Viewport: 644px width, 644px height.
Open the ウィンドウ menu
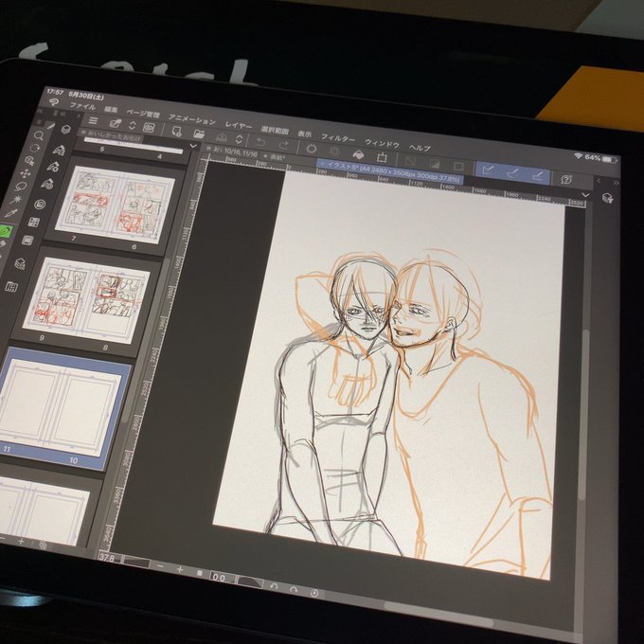(x=382, y=143)
